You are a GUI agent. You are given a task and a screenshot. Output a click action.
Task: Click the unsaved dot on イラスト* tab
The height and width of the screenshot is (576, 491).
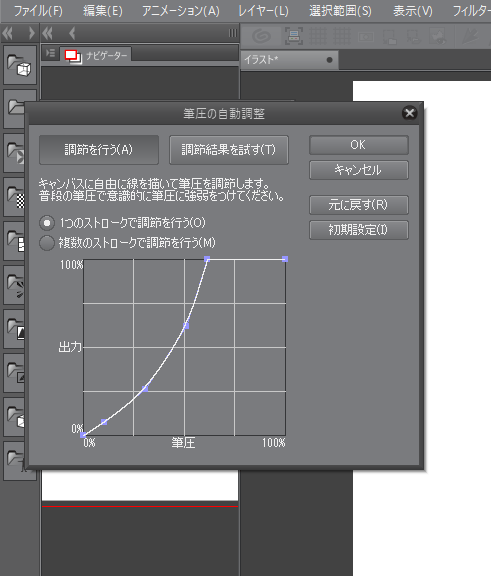pyautogui.click(x=329, y=60)
